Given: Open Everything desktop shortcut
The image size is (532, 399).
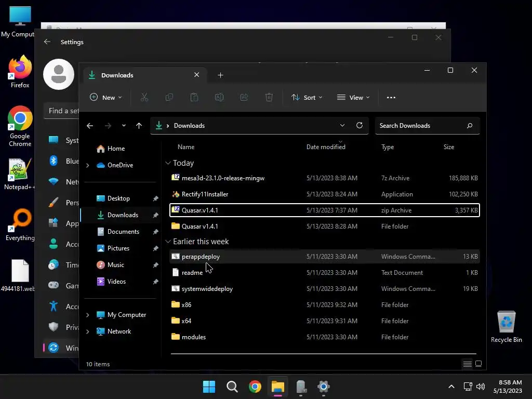Looking at the screenshot, I should coord(20,224).
